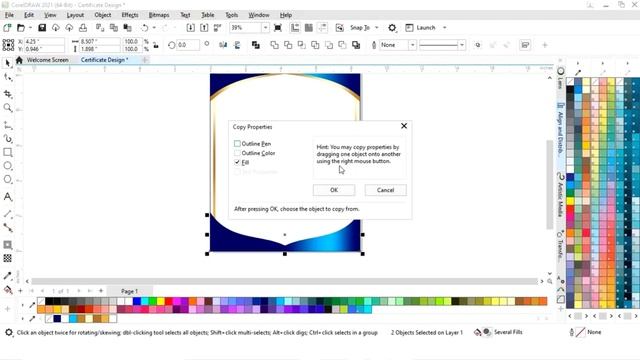Click Cancel in Copy Properties dialog
The width and height of the screenshot is (640, 360).
tap(385, 190)
